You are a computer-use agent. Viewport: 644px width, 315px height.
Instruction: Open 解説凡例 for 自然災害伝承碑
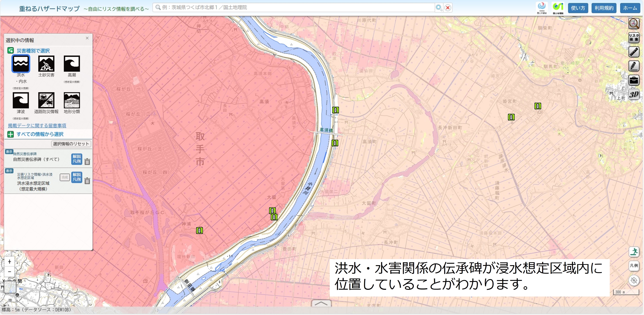coord(77,159)
